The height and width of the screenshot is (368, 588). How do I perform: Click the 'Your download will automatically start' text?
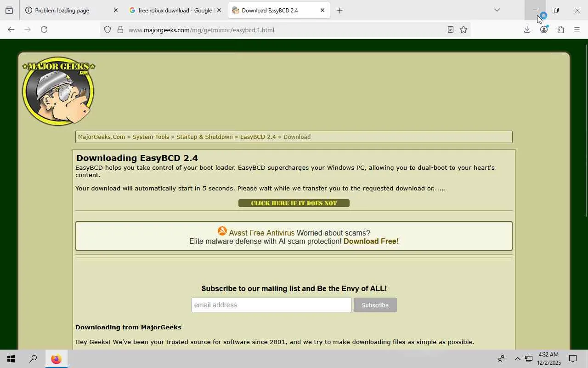pos(260,188)
